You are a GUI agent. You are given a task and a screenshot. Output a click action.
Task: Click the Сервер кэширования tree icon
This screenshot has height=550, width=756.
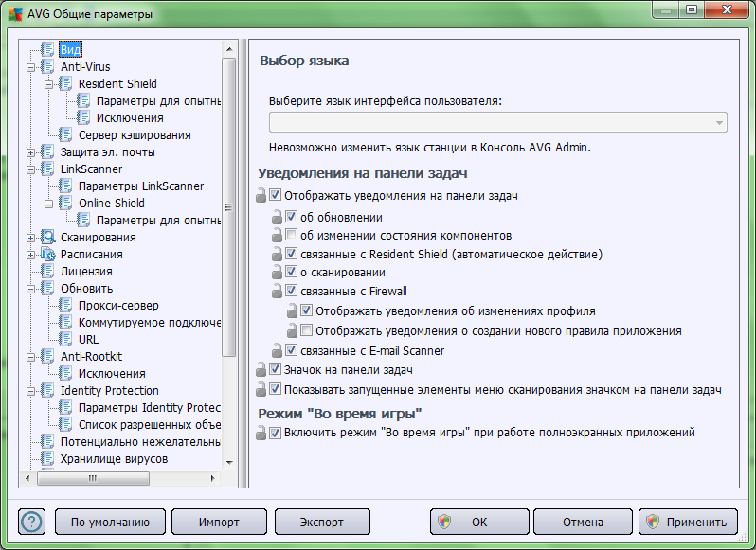point(65,134)
